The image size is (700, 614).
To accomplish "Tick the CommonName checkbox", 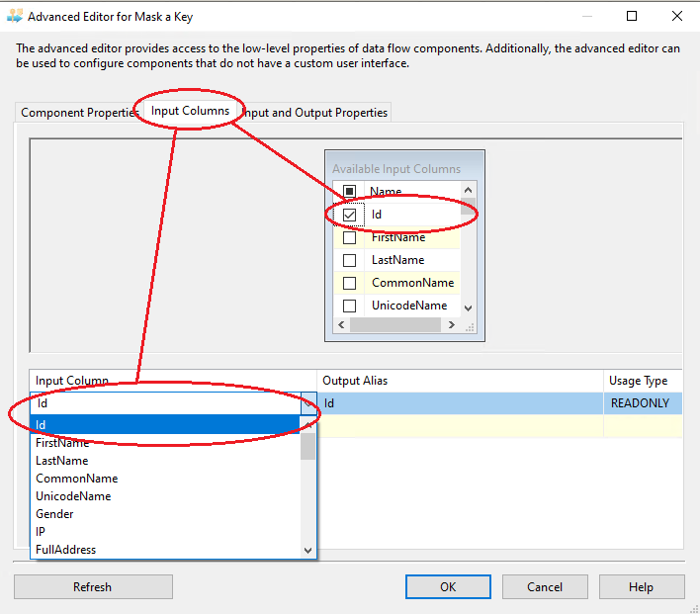I will point(349,283).
